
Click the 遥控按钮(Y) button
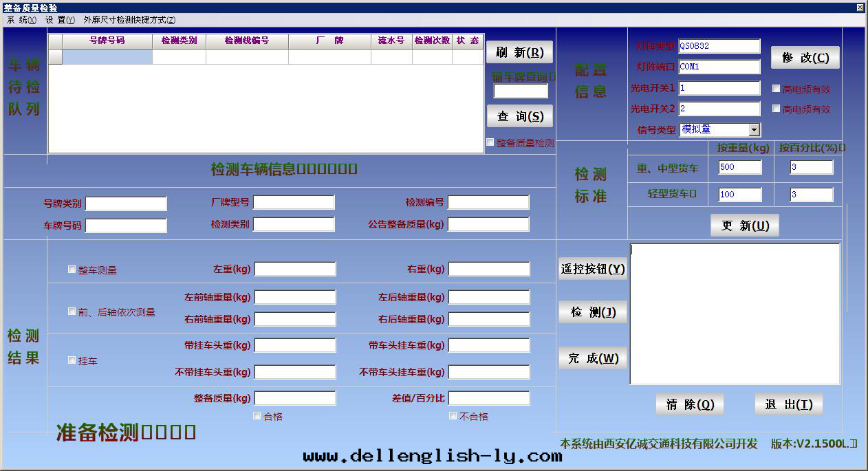[592, 269]
